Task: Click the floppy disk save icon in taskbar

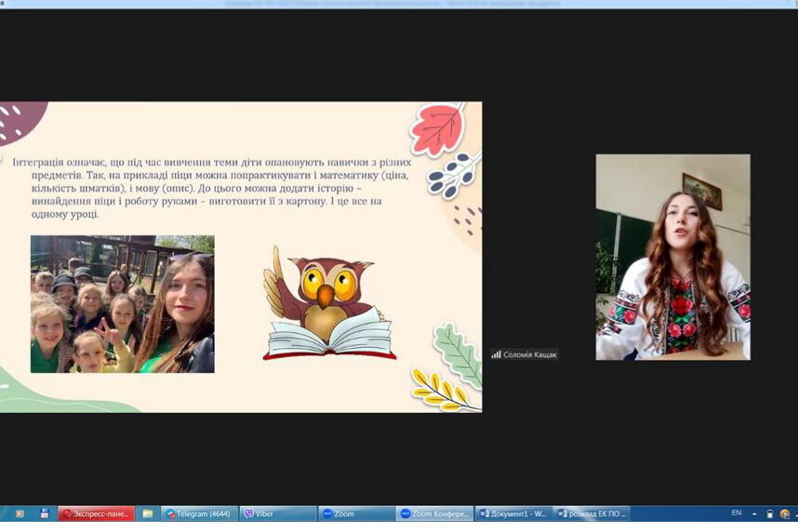Action: (x=44, y=513)
